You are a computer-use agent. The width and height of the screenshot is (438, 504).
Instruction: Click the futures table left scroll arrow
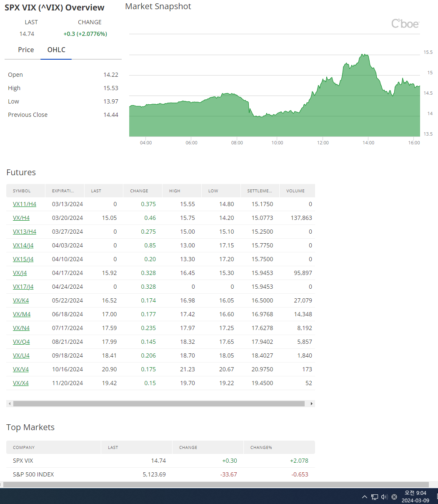click(9, 403)
